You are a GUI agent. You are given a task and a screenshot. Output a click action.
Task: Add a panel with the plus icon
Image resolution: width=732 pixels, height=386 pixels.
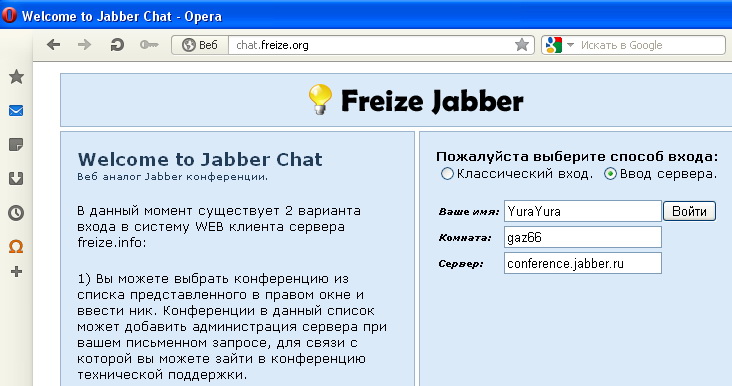point(16,271)
